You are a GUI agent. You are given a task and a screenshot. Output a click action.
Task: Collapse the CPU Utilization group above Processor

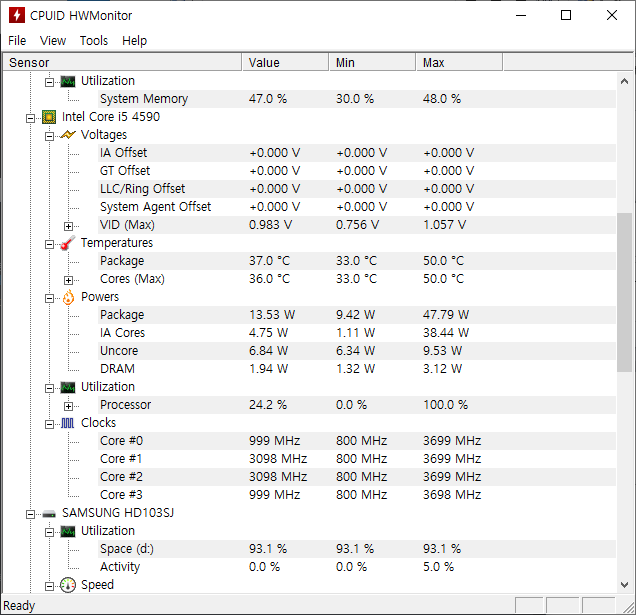[49, 388]
